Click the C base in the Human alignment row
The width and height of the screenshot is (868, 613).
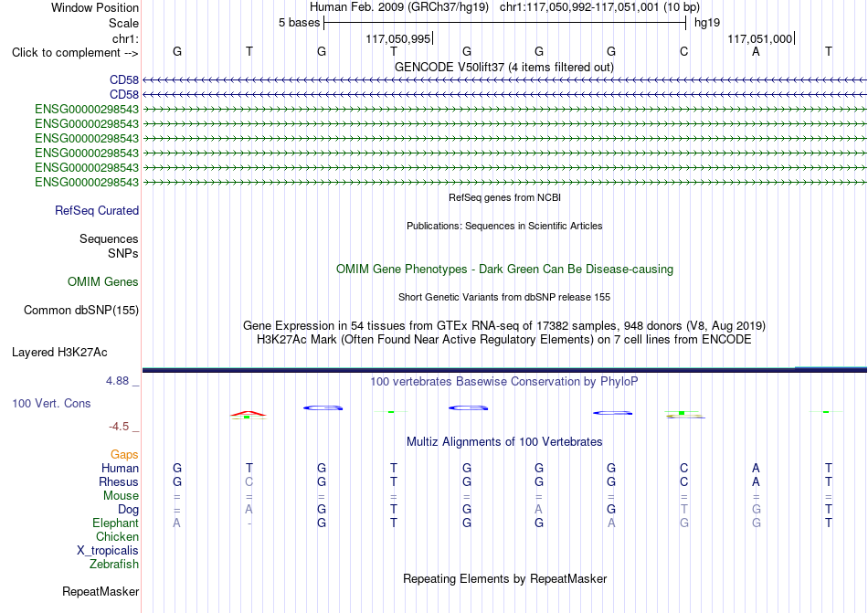click(684, 468)
